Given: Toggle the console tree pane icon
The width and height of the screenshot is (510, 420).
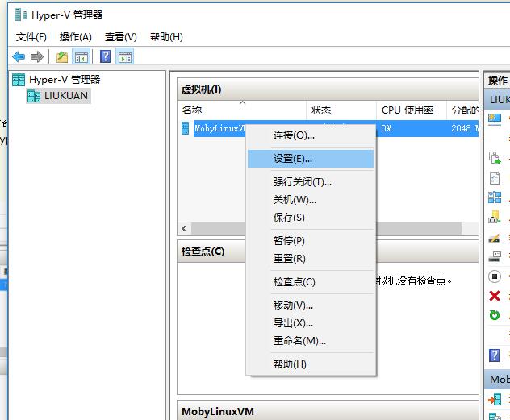Looking at the screenshot, I should point(81,57).
